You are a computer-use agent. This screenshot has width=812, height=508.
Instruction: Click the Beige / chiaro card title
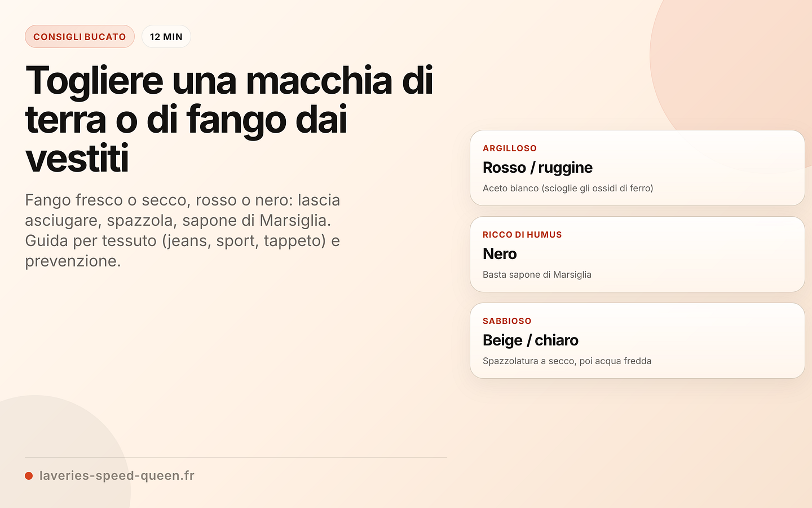[531, 340]
